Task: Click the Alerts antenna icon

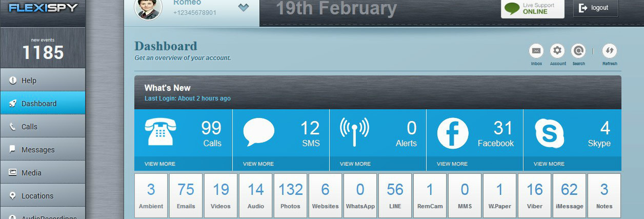Action: click(x=354, y=132)
